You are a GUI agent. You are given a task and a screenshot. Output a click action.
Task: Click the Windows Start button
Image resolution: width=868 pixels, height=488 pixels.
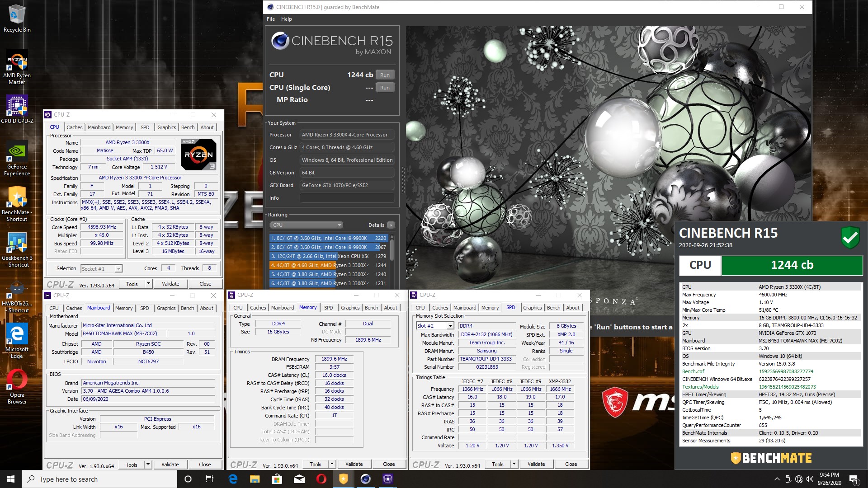point(11,479)
